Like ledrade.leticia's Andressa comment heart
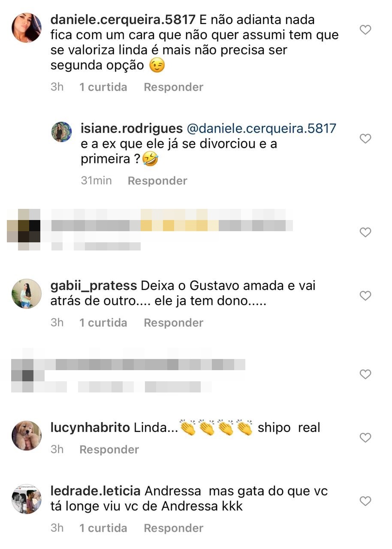Image resolution: width=392 pixels, height=549 pixels. point(365,501)
